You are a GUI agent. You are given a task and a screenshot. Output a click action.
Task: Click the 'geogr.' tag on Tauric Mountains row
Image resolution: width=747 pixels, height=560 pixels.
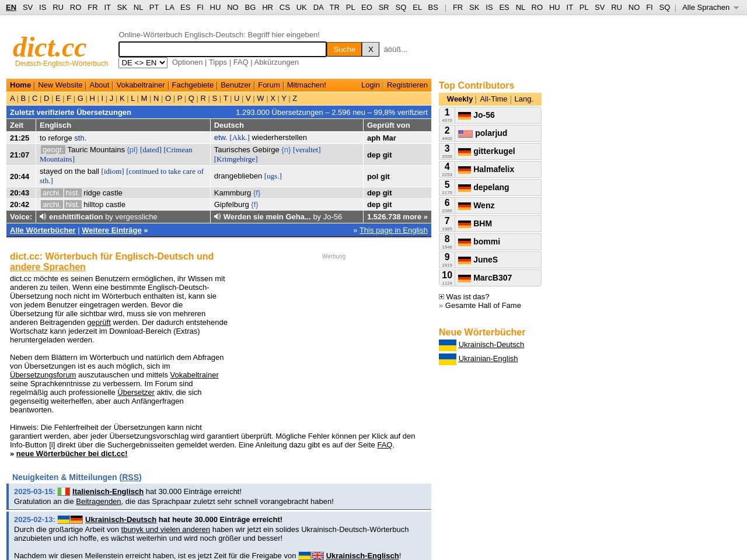pyautogui.click(x=53, y=150)
